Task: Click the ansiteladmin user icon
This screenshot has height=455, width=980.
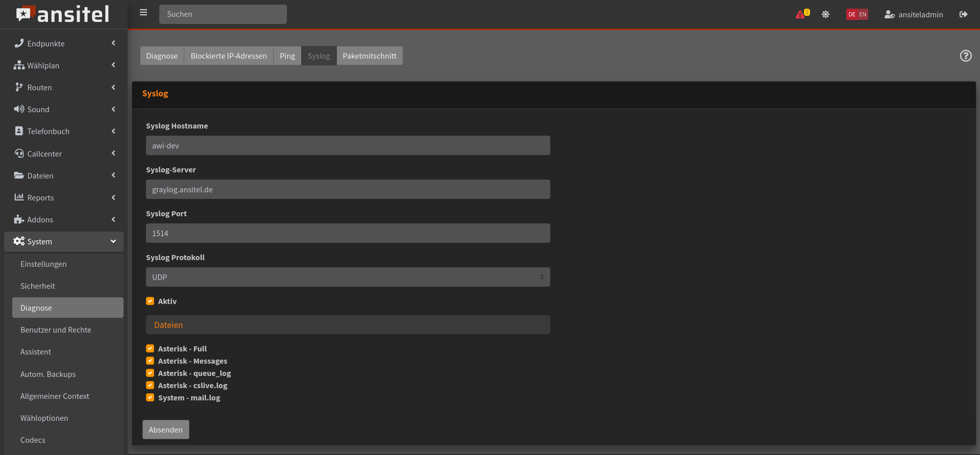Action: [x=889, y=14]
